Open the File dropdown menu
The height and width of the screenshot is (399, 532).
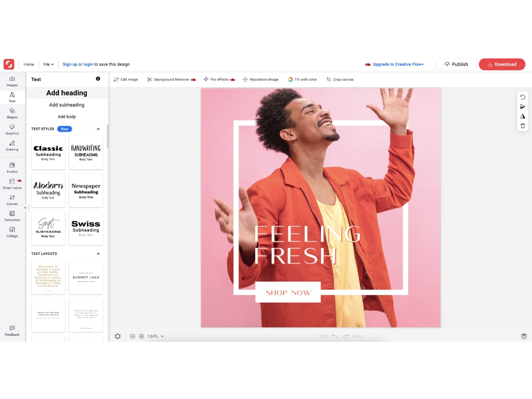[x=48, y=64]
